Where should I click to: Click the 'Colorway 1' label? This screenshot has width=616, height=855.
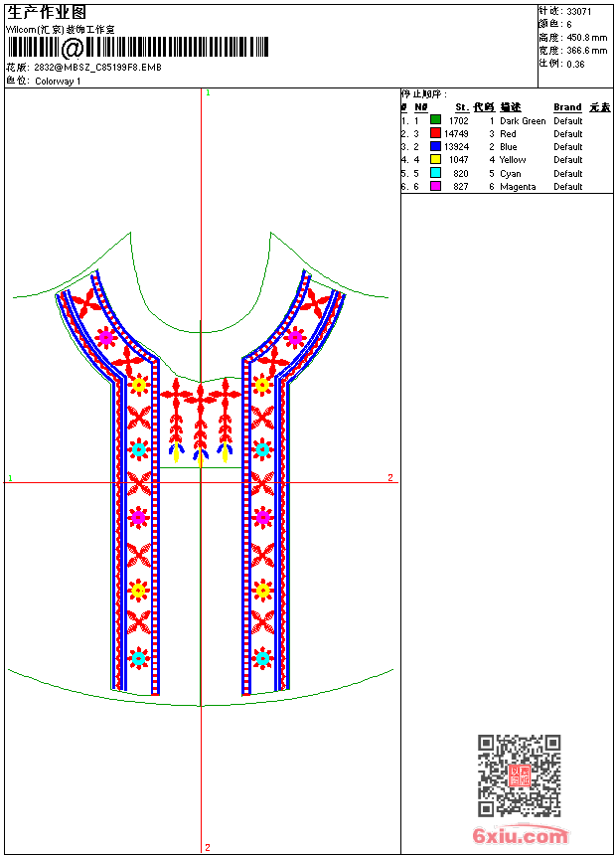(x=58, y=82)
